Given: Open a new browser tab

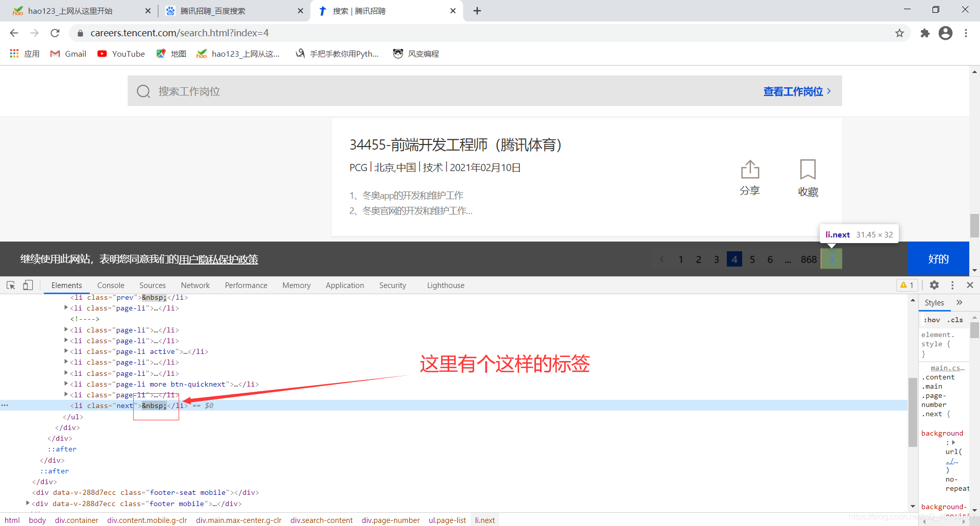Looking at the screenshot, I should click(x=477, y=11).
